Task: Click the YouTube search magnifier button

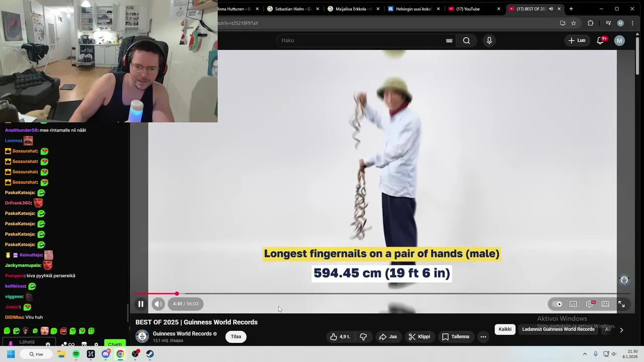Action: coord(466,40)
